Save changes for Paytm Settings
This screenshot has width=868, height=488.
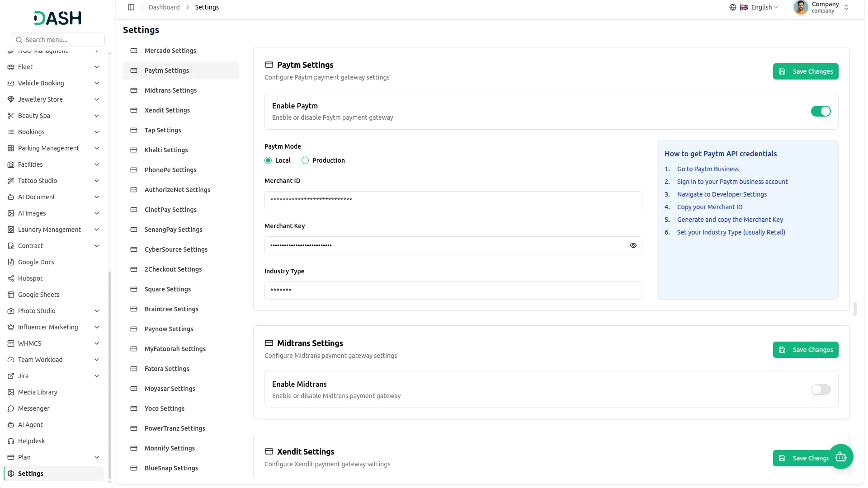point(805,71)
